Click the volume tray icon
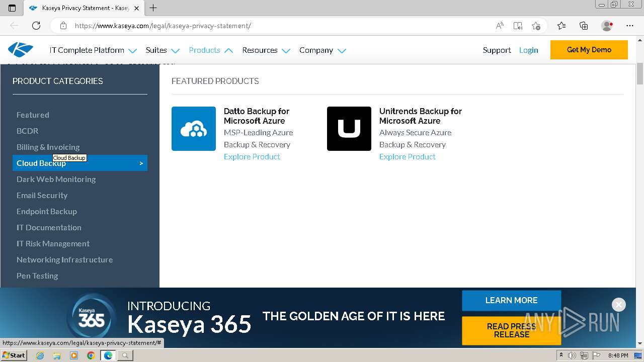Viewport: 644px width, 362px height. point(572,355)
